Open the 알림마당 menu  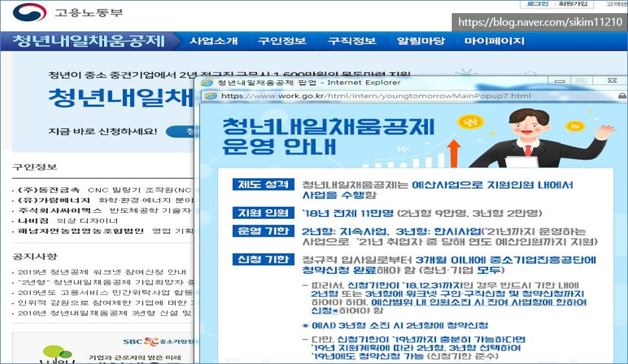tap(421, 41)
